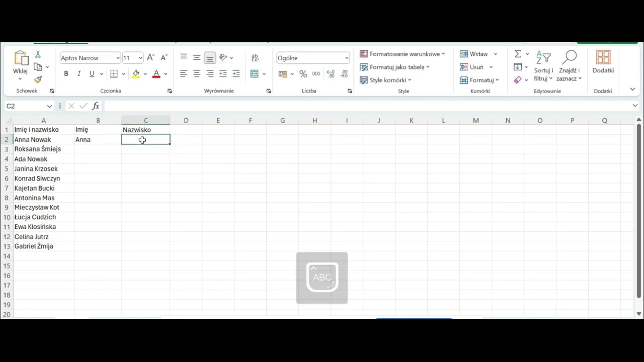
Task: Open Znajdź i zaznacz menu
Action: [569, 66]
